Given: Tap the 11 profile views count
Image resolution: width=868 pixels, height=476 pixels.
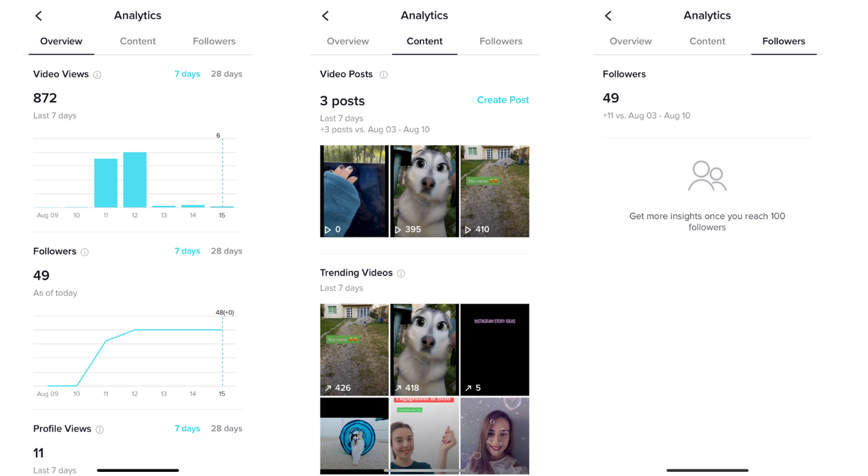Looking at the screenshot, I should pos(39,453).
